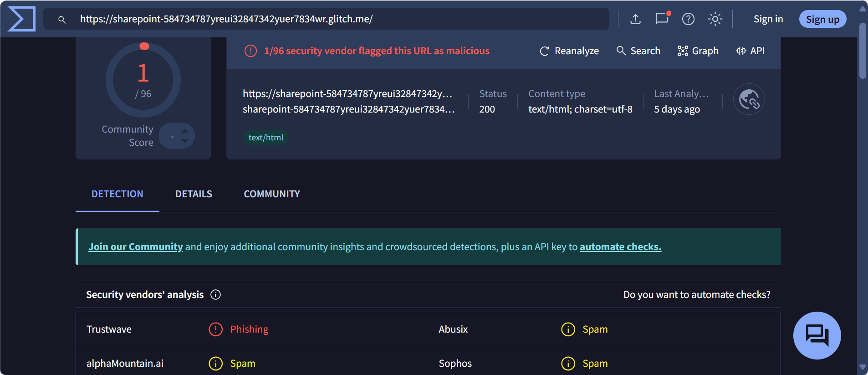Click the truncated sharepoint domain name text
This screenshot has height=375, width=868.
coord(349,109)
